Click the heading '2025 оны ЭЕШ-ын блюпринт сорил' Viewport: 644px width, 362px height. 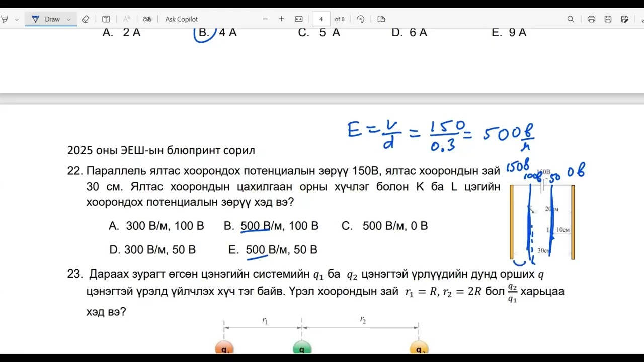click(x=161, y=150)
